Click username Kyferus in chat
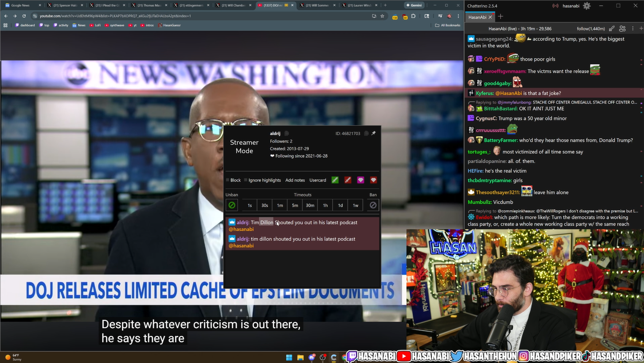Screen dimensions: 644x363 click(x=485, y=94)
